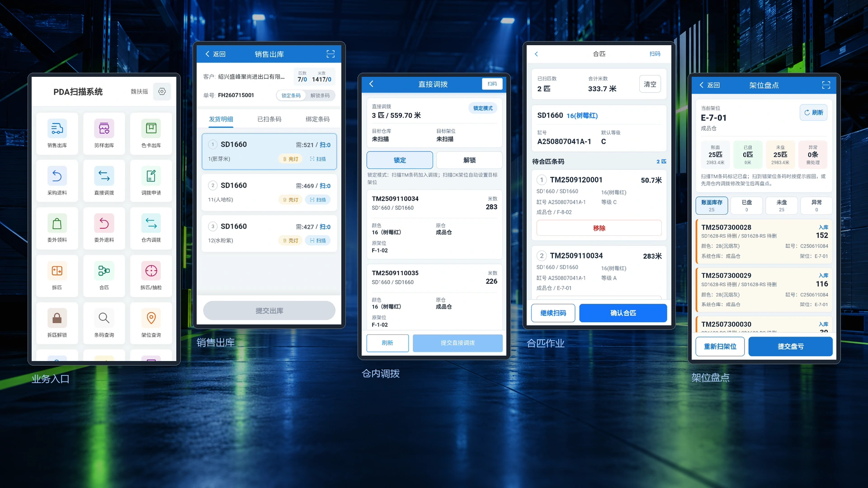Screen dimensions: 868x488
Task: Switch to 已扫条码 tab
Action: 269,119
